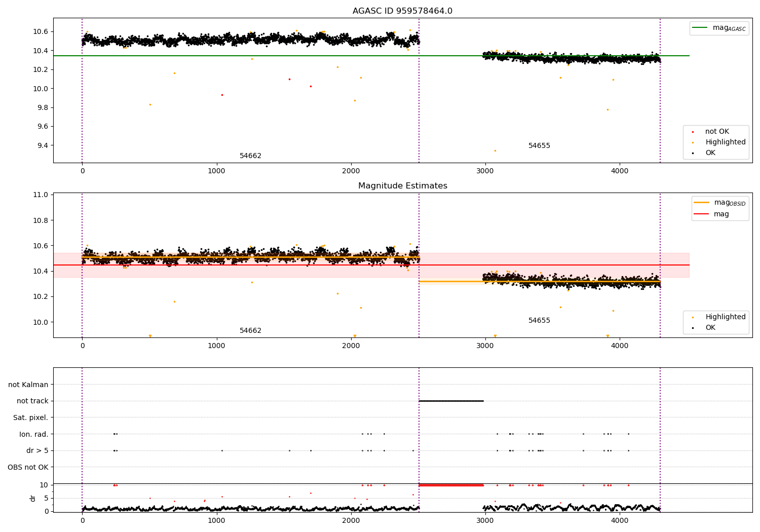Image resolution: width=760 pixels, height=532 pixels.
Task: Click the 11.0 tick label on middle plot
Action: (x=41, y=195)
